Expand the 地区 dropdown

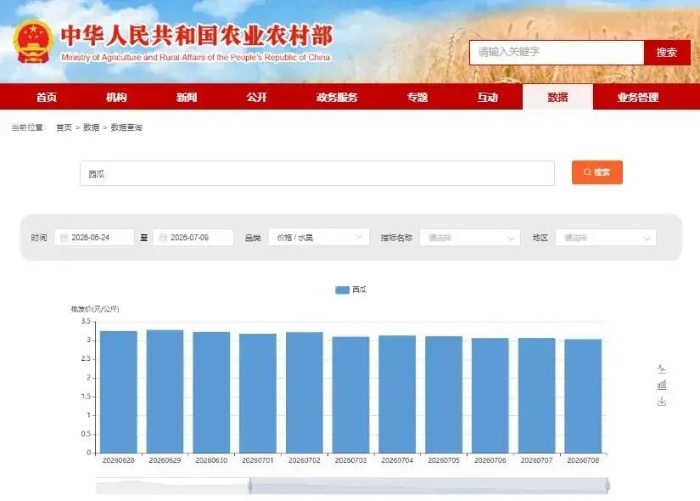[606, 238]
